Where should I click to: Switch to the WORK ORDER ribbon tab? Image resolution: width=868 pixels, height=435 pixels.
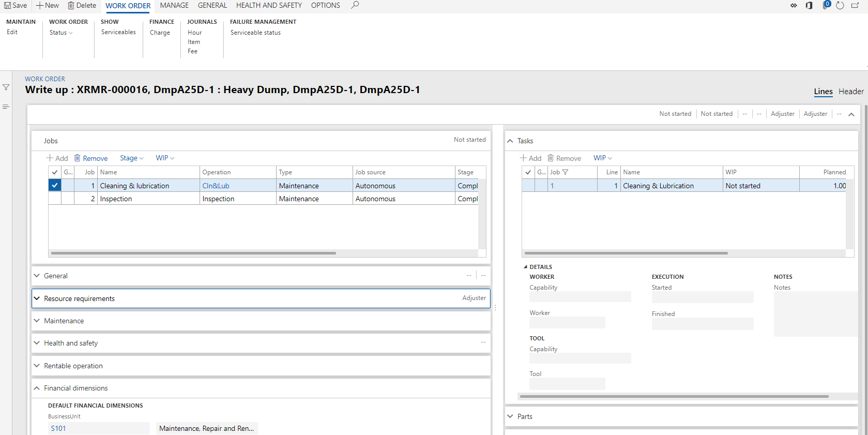(128, 6)
